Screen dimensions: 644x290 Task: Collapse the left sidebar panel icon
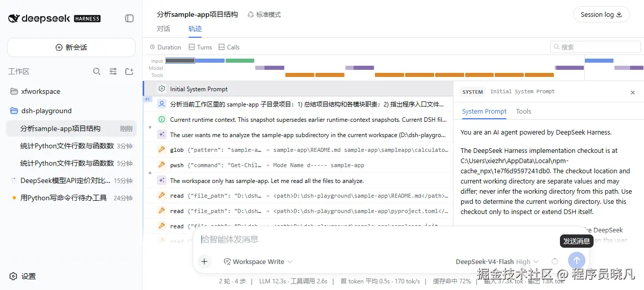point(129,18)
